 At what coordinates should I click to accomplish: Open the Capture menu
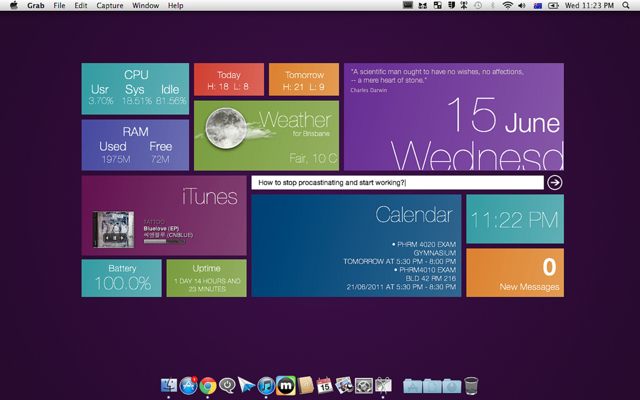110,6
